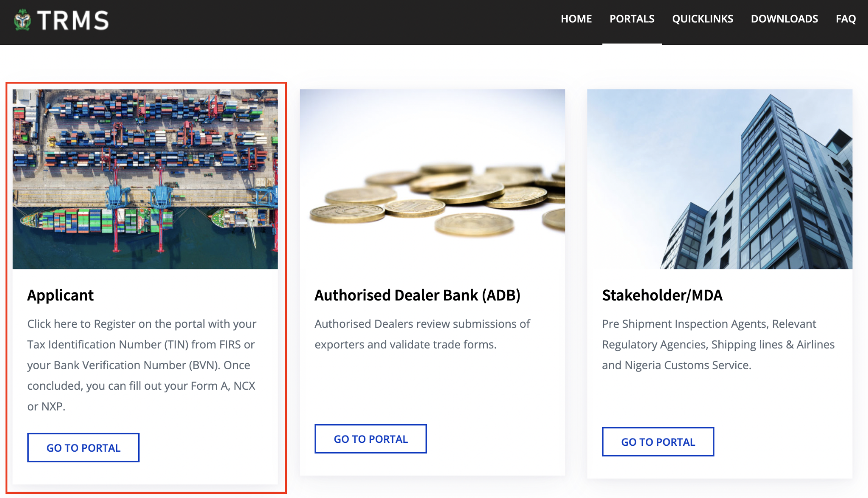Click the coat of arms logo icon

[x=22, y=20]
